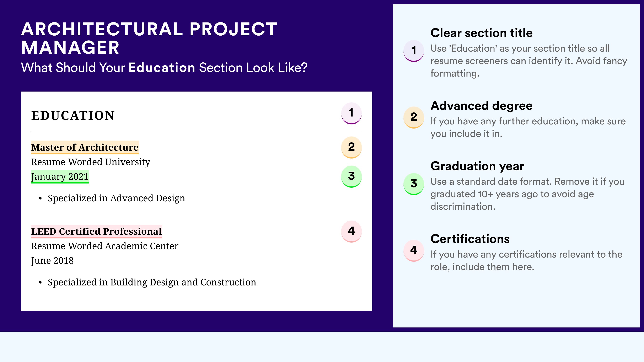
Task: Click the Clear section title heading
Action: pos(481,33)
